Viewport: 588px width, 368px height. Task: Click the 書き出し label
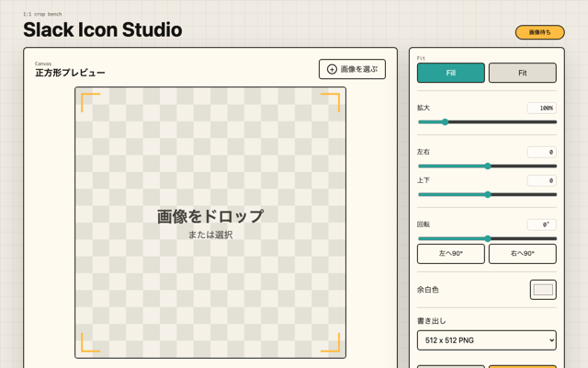coord(431,321)
